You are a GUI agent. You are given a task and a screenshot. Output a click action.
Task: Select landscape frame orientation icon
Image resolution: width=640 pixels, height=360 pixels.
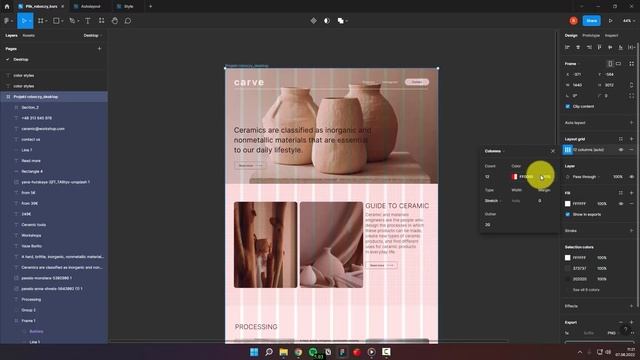tap(618, 64)
